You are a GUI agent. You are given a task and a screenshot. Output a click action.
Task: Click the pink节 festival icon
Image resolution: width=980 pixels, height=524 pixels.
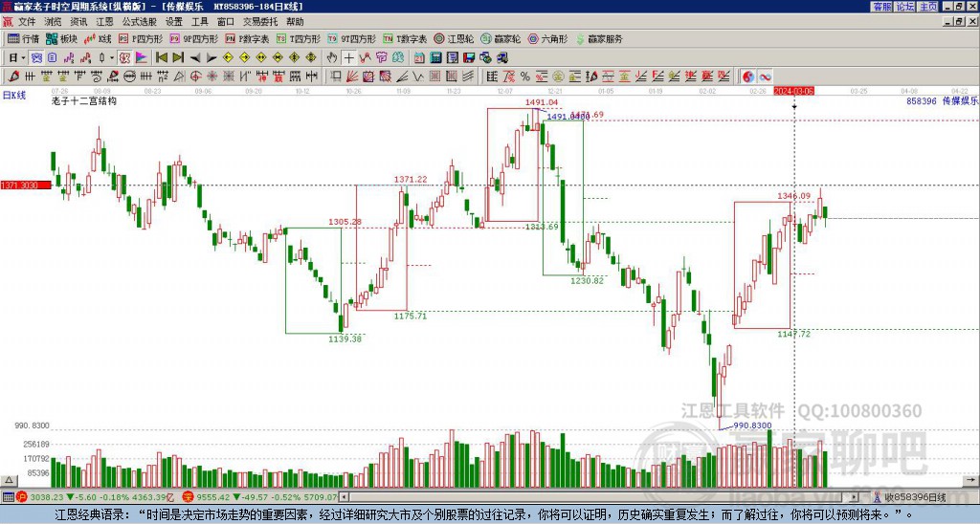pyautogui.click(x=381, y=57)
